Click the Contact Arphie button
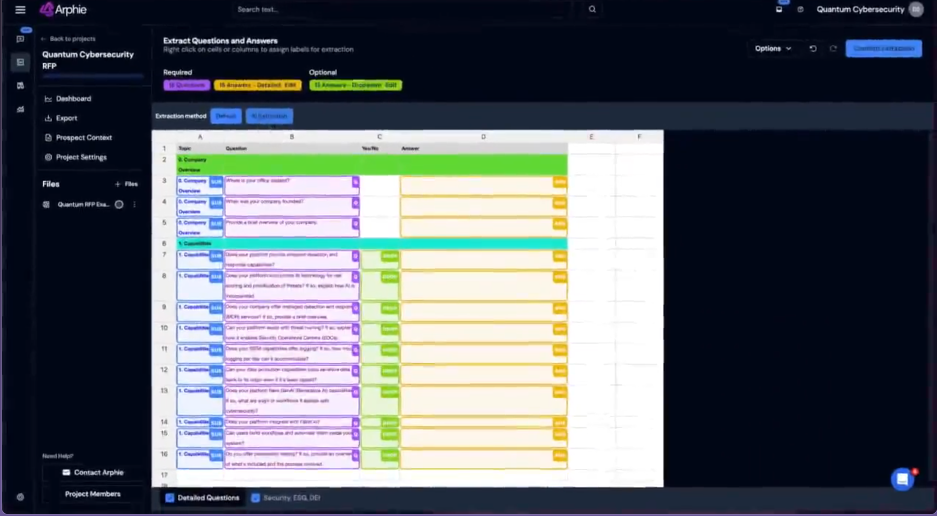937x516 pixels. tap(93, 472)
